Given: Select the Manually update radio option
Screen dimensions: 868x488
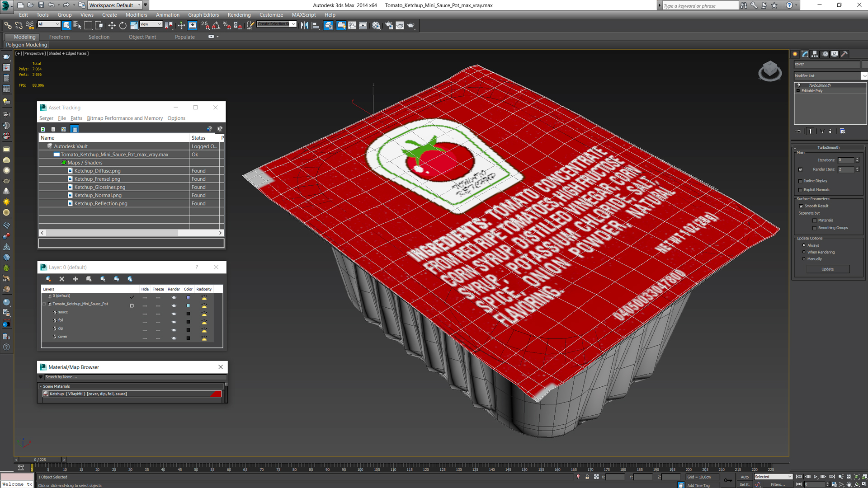Looking at the screenshot, I should point(803,259).
